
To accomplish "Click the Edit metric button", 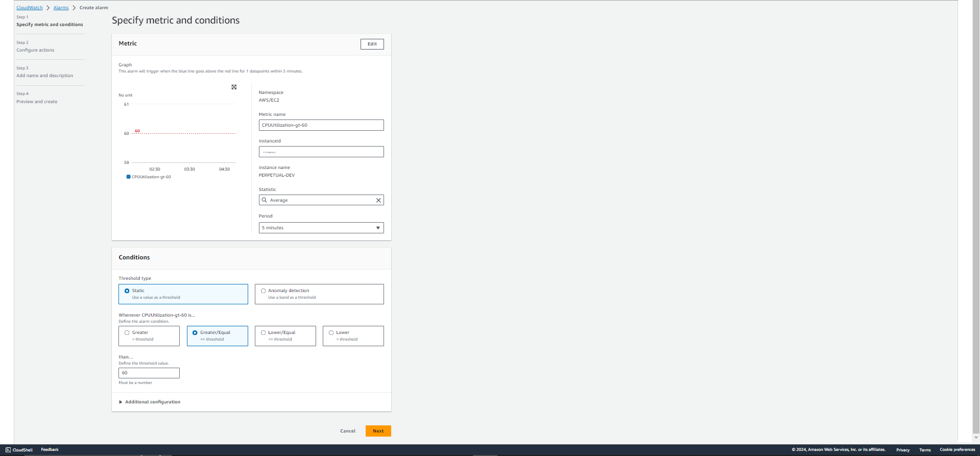I will pyautogui.click(x=372, y=44).
